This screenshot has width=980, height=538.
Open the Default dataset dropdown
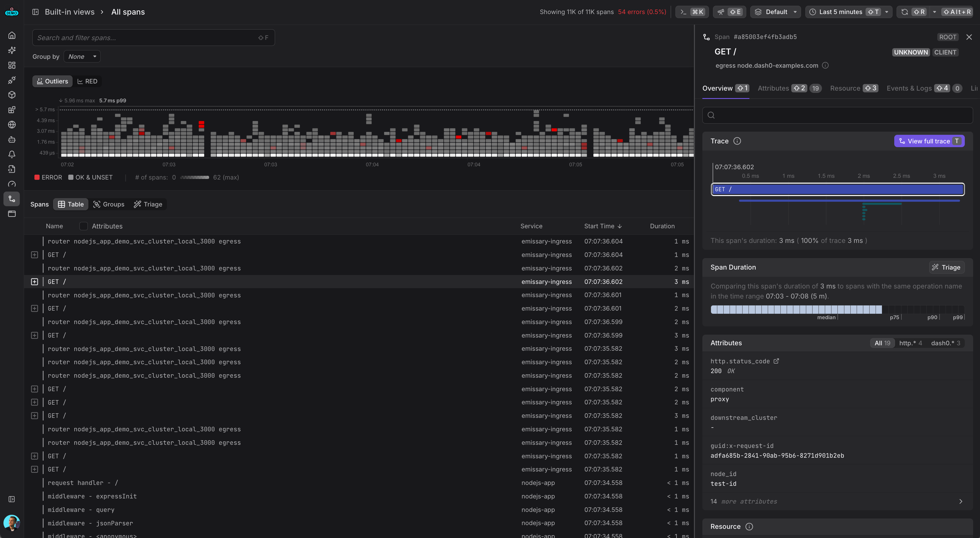click(x=775, y=12)
